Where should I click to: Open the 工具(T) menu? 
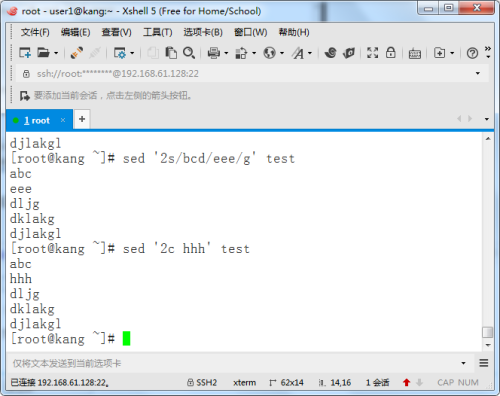tap(157, 32)
